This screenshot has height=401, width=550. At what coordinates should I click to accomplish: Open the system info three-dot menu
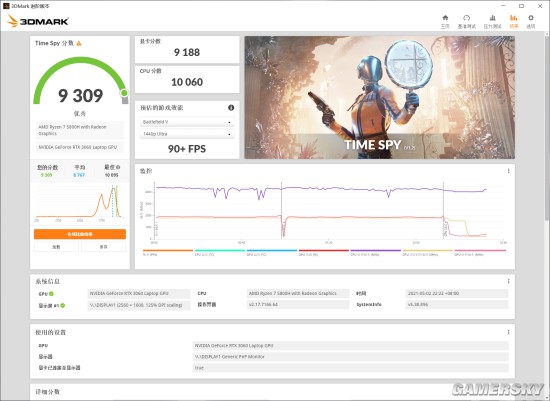click(508, 281)
